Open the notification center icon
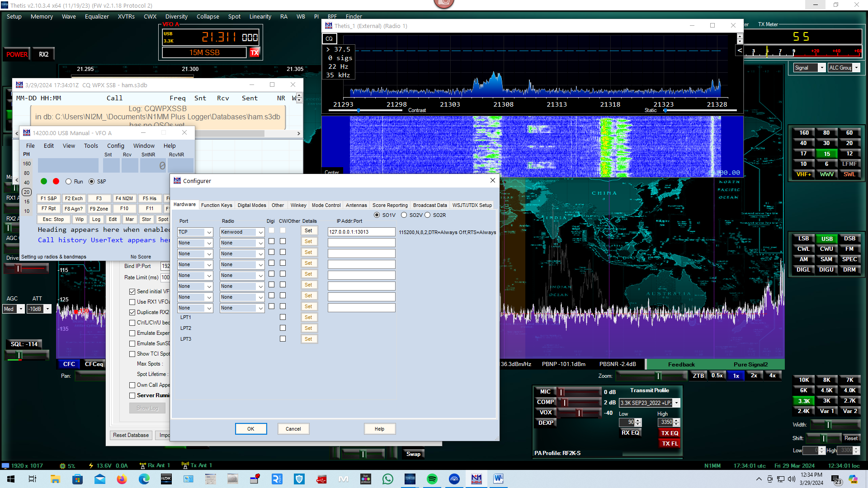This screenshot has height=488, width=868. pos(836,479)
